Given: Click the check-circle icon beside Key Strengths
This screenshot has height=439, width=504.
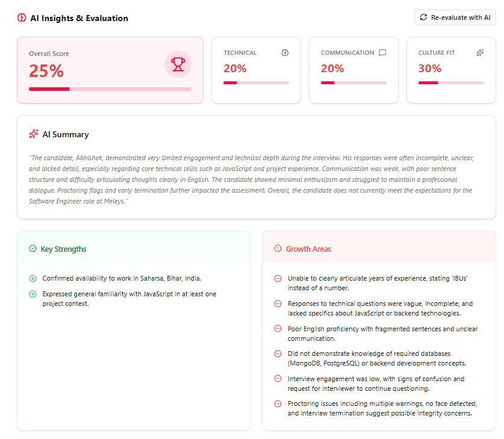Looking at the screenshot, I should tap(34, 249).
